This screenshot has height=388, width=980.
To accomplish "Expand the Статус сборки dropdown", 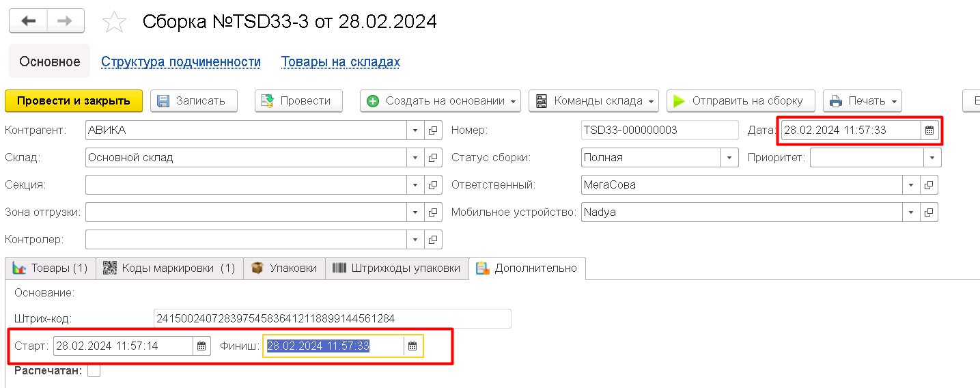I will (x=729, y=158).
